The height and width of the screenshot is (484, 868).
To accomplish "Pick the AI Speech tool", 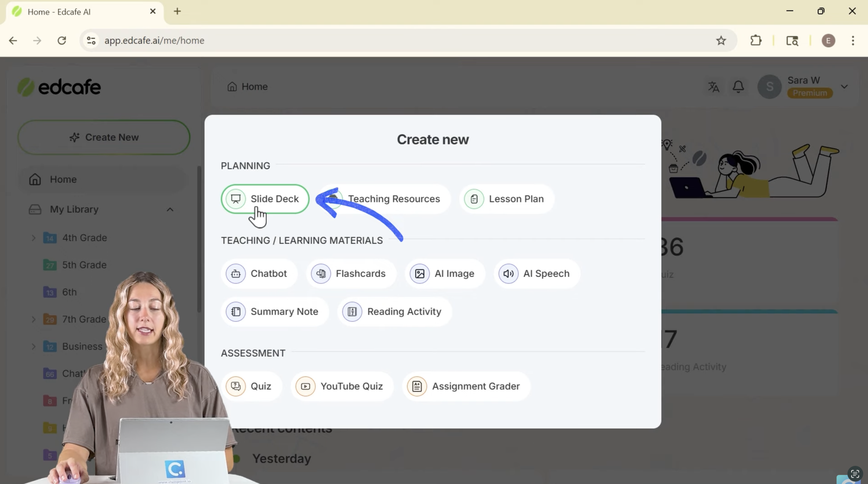I will [x=537, y=274].
